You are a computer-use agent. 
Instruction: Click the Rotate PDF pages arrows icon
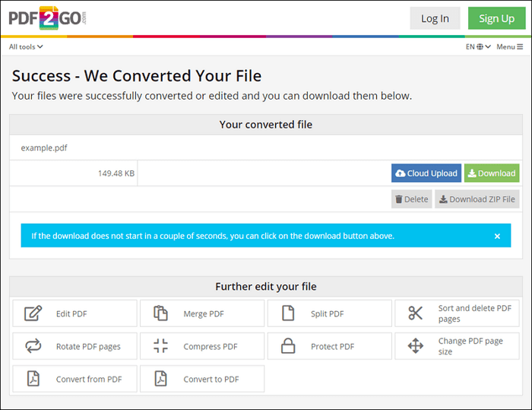[33, 346]
